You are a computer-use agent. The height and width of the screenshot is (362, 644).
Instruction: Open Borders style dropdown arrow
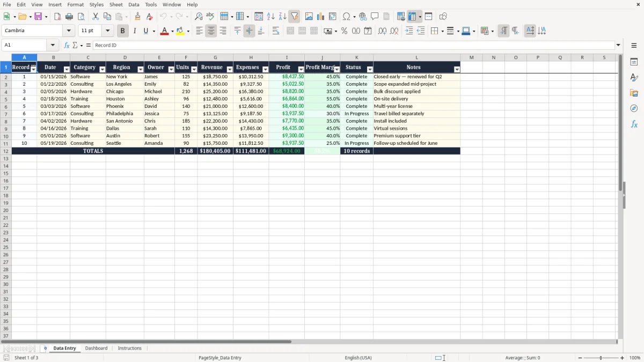tap(442, 31)
